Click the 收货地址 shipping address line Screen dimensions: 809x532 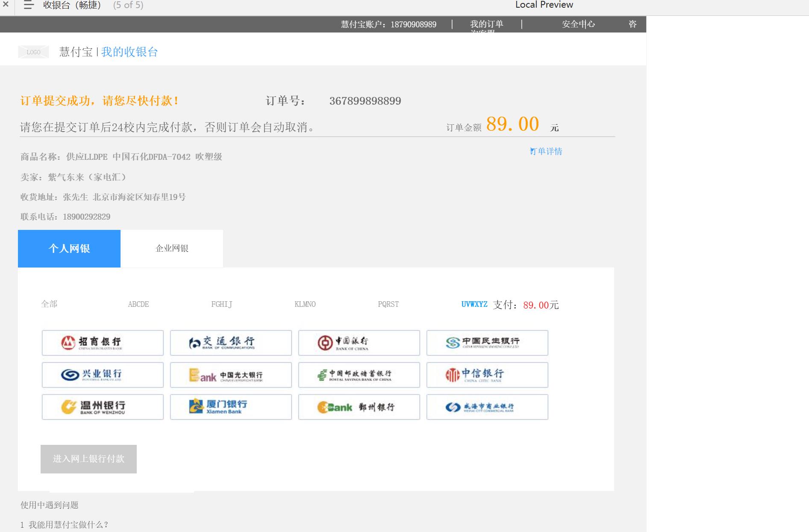103,197
